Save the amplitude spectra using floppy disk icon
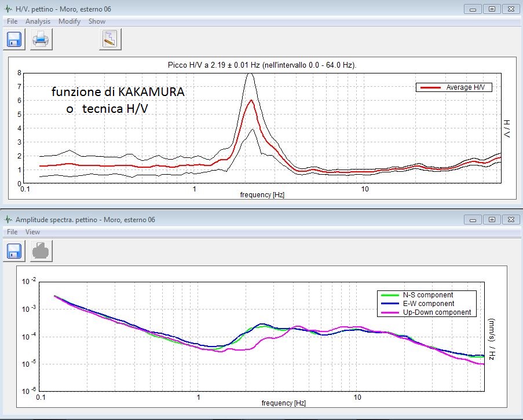523x420 pixels. click(x=14, y=250)
